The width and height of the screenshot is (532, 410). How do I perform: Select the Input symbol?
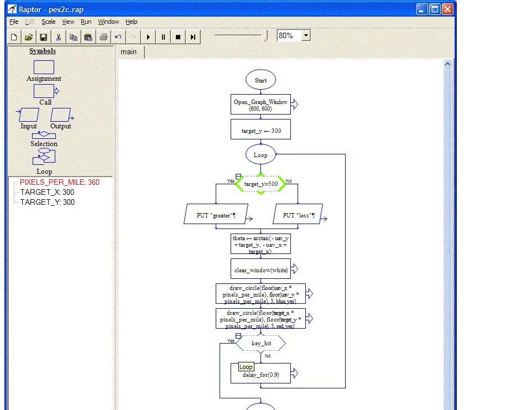click(28, 115)
